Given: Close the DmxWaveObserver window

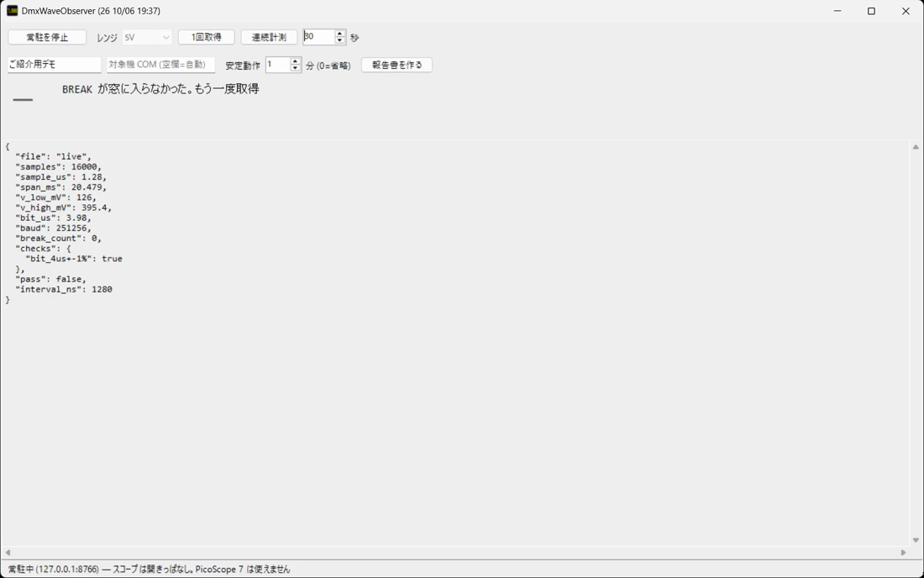Looking at the screenshot, I should point(906,11).
